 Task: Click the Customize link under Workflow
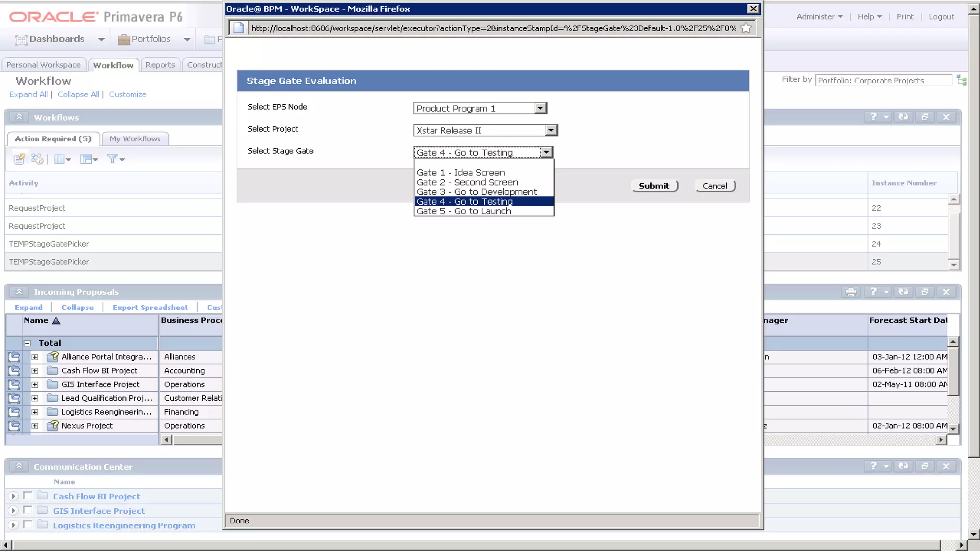tap(128, 94)
